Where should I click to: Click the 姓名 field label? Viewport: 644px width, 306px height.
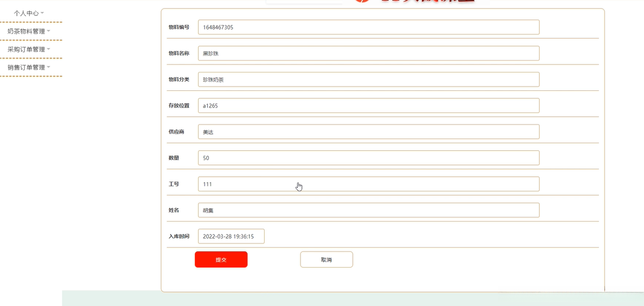pos(174,210)
